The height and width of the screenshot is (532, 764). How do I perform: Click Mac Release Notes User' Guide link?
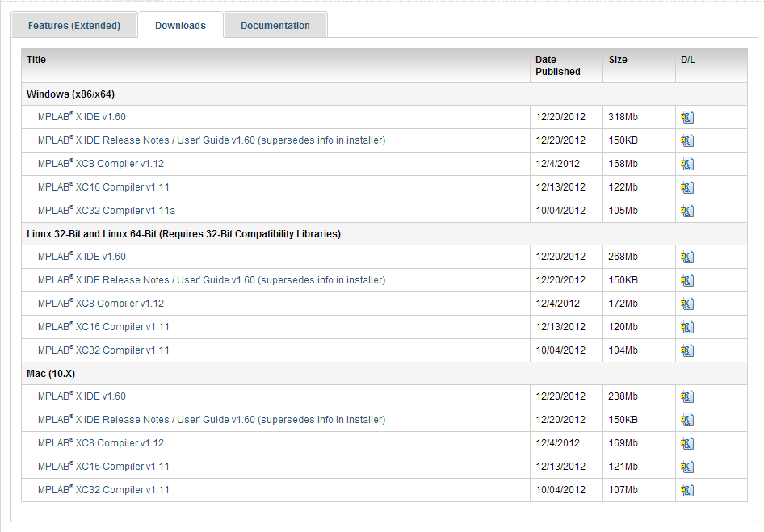(x=212, y=420)
